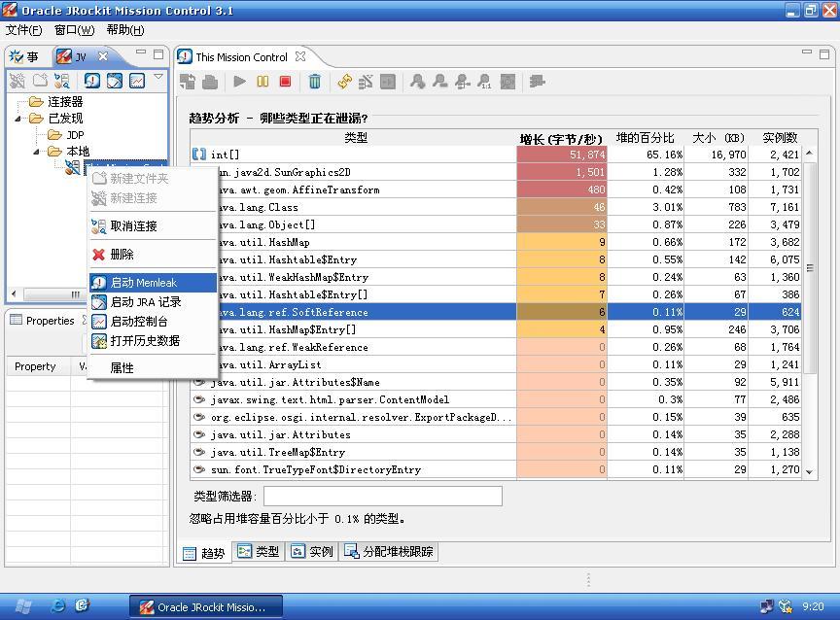Viewport: 840px width, 620px height.
Task: Click the JRA recording icon in browser toolbar
Action: coord(115,81)
